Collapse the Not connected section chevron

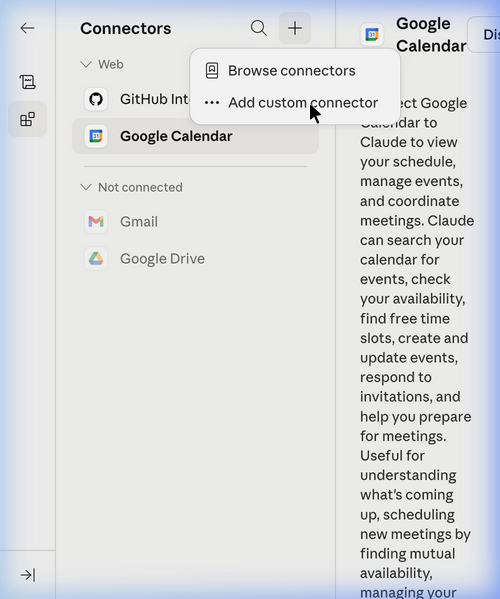point(86,187)
